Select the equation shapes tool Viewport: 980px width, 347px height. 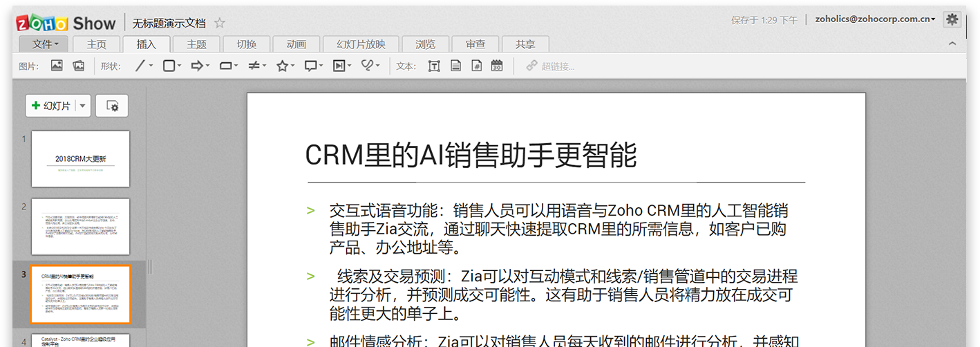point(254,66)
